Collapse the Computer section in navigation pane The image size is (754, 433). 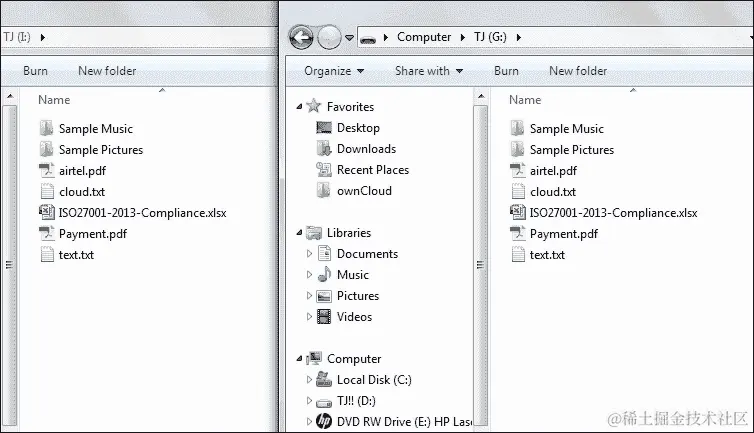coord(299,359)
